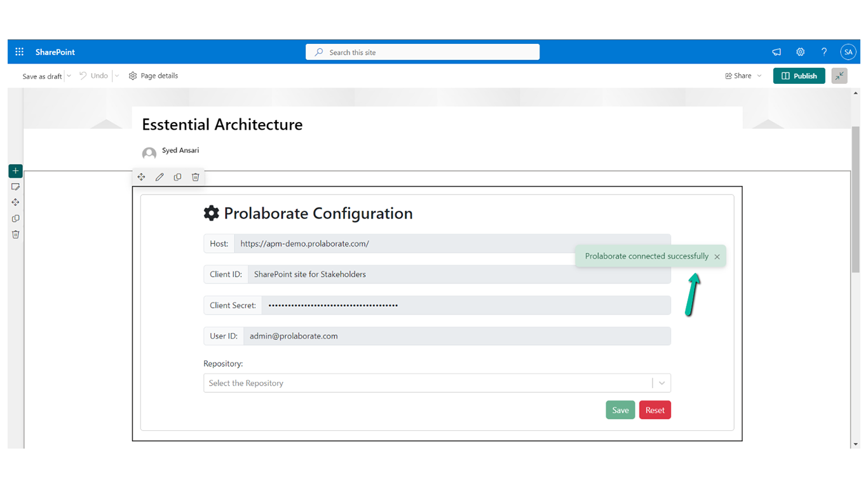The image size is (868, 488).
Task: Click Save as draft
Action: pyautogui.click(x=42, y=76)
